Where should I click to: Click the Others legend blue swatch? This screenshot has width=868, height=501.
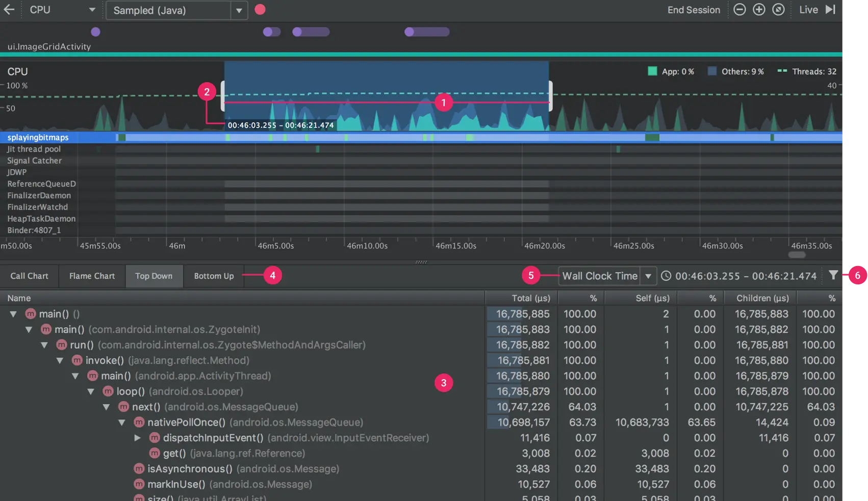point(712,71)
